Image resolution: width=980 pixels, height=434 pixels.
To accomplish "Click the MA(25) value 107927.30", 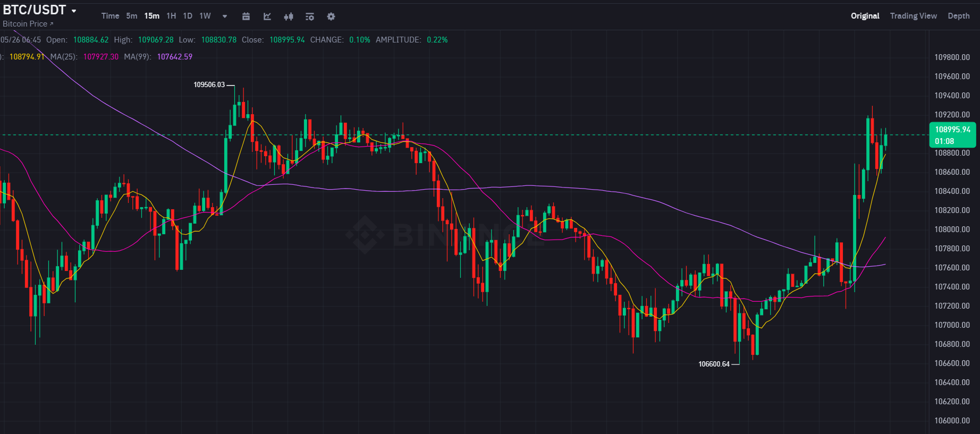I will (x=101, y=57).
